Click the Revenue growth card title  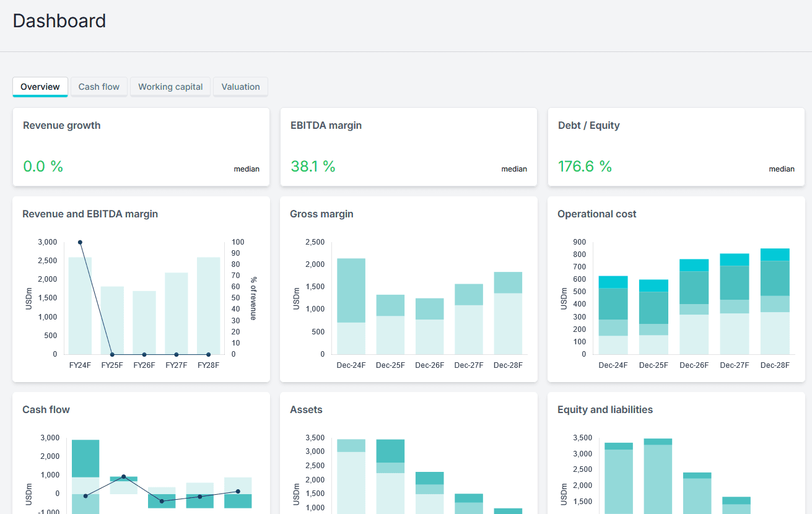[x=61, y=125]
